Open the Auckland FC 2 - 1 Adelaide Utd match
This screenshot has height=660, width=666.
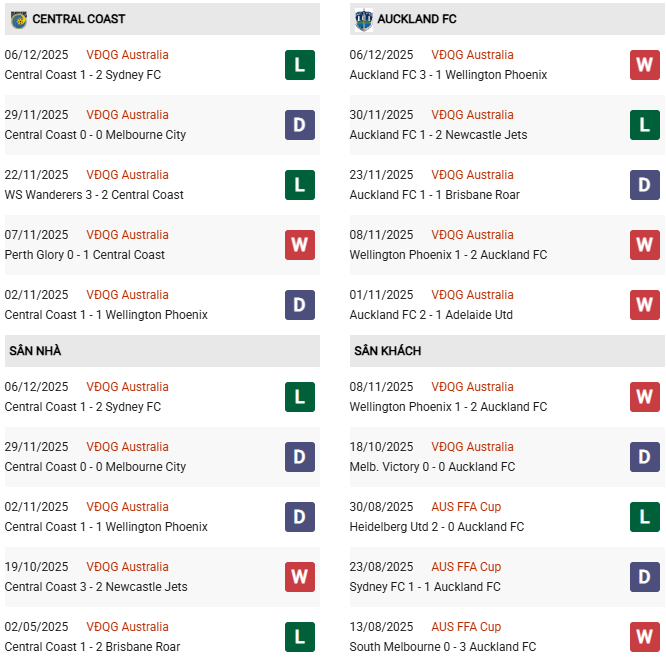[431, 315]
